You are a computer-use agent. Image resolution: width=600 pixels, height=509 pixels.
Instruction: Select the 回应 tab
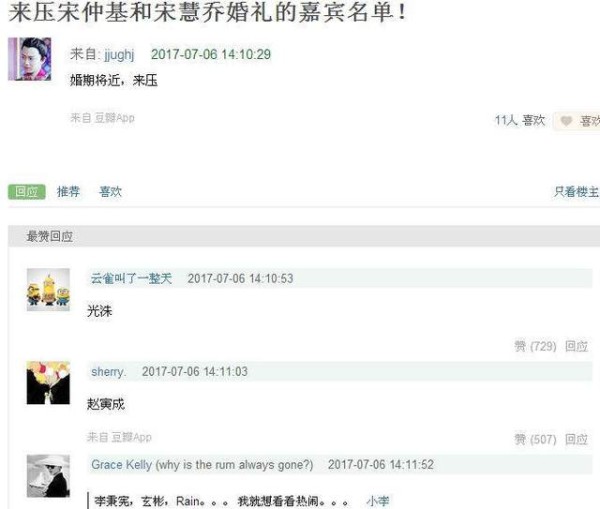click(27, 192)
